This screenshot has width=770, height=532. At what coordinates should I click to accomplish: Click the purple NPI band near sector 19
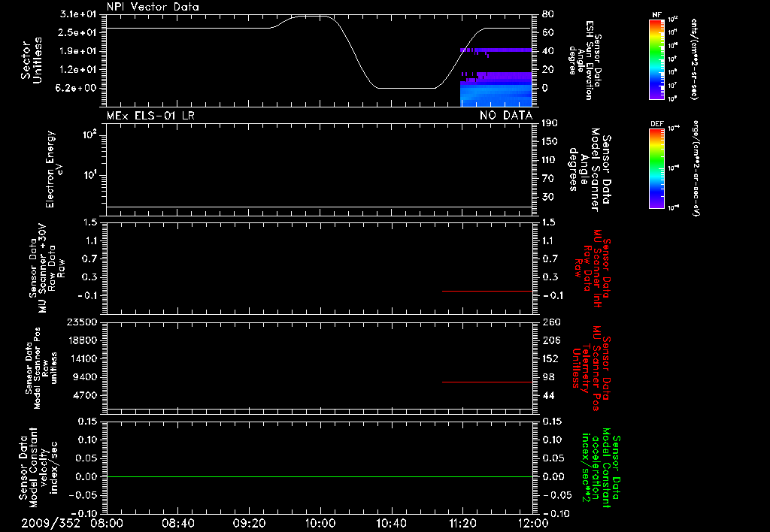pyautogui.click(x=496, y=50)
